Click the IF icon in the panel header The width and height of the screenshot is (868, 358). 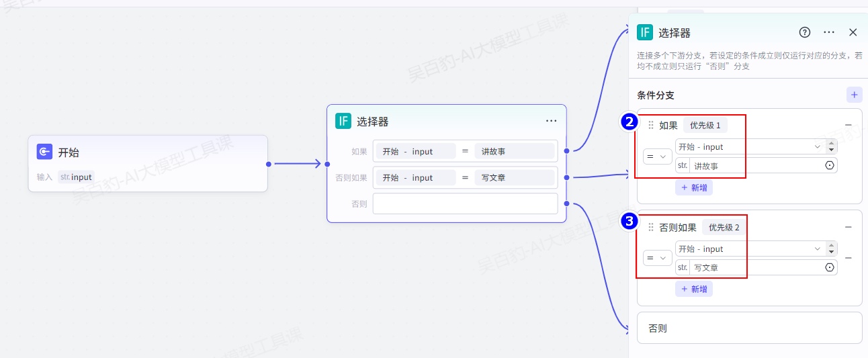[x=645, y=32]
